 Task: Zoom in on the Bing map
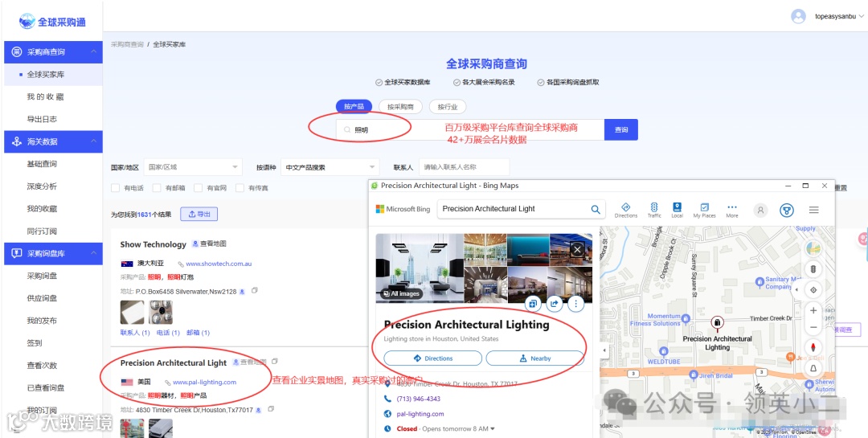[813, 311]
